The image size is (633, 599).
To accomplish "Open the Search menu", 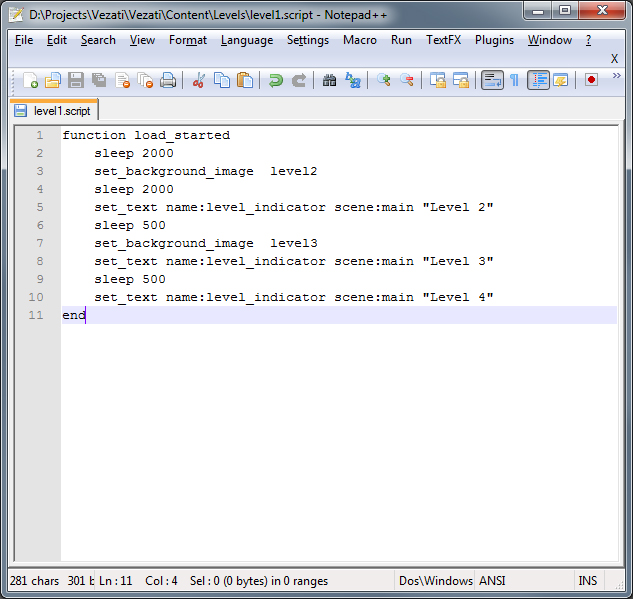I will [x=98, y=40].
